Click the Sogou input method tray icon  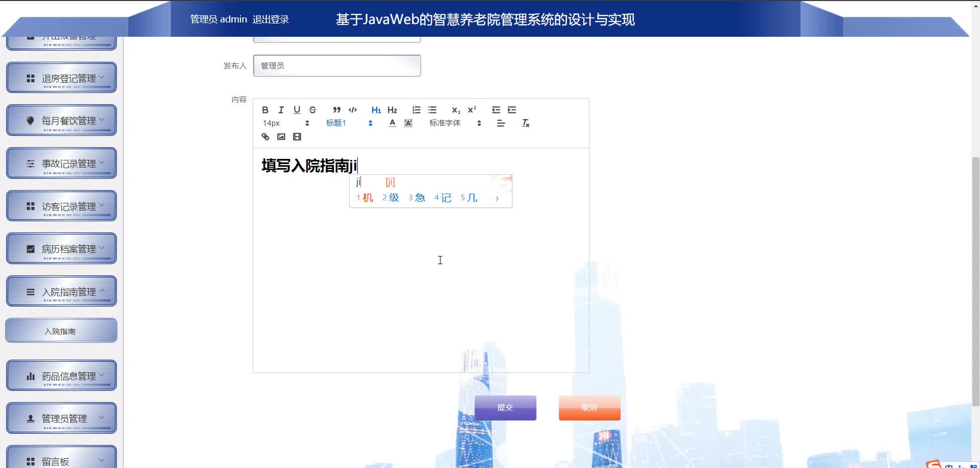click(x=934, y=464)
